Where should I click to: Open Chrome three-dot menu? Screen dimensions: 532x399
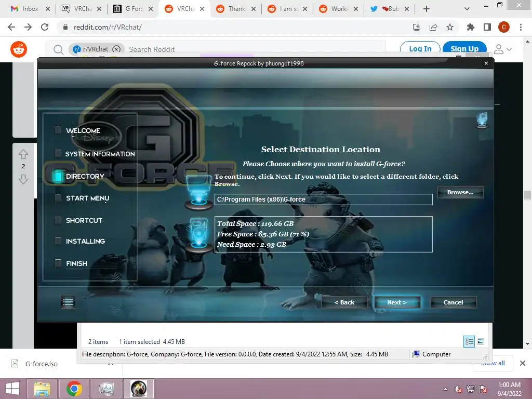pyautogui.click(x=521, y=27)
